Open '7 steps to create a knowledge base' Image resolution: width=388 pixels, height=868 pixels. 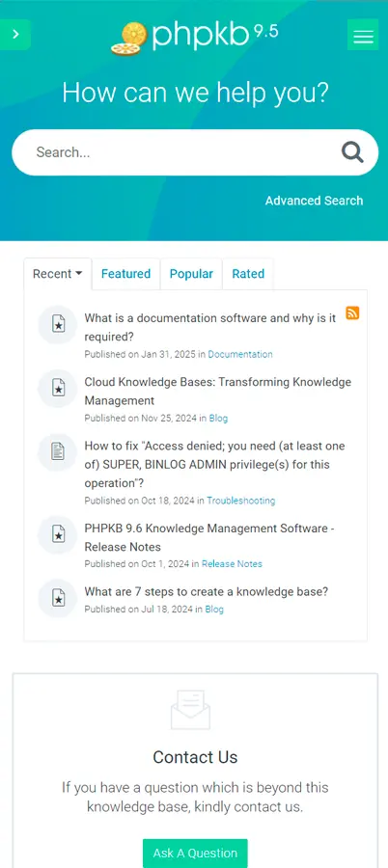[207, 592]
